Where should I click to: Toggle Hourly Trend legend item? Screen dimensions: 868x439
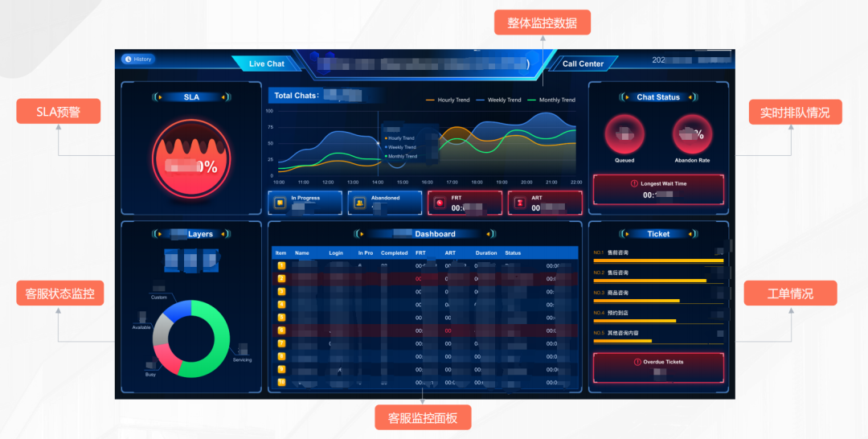click(448, 101)
